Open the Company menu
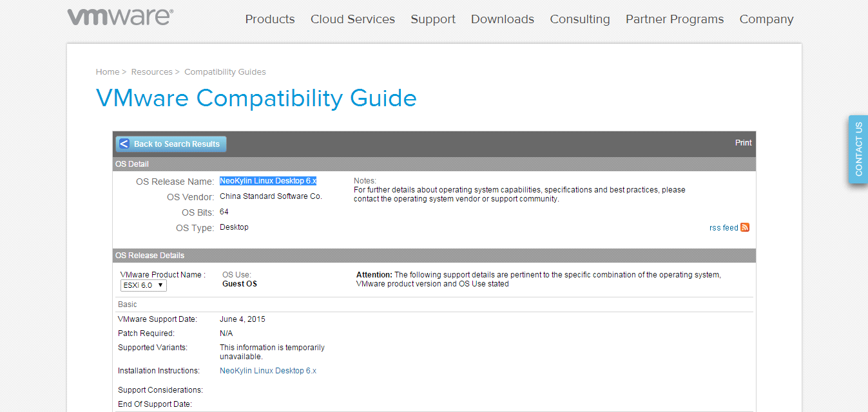The height and width of the screenshot is (412, 868). click(766, 19)
